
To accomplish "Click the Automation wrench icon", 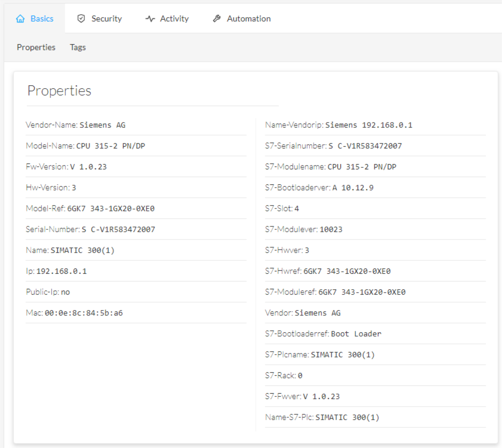I will (217, 19).
